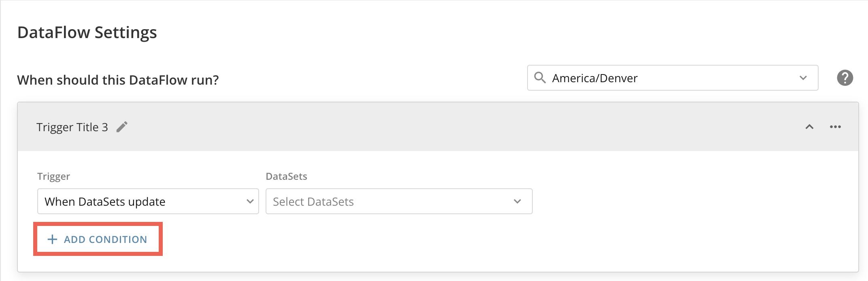Click the pencil icon to rename Trigger Title 3
The image size is (868, 281).
coord(122,126)
